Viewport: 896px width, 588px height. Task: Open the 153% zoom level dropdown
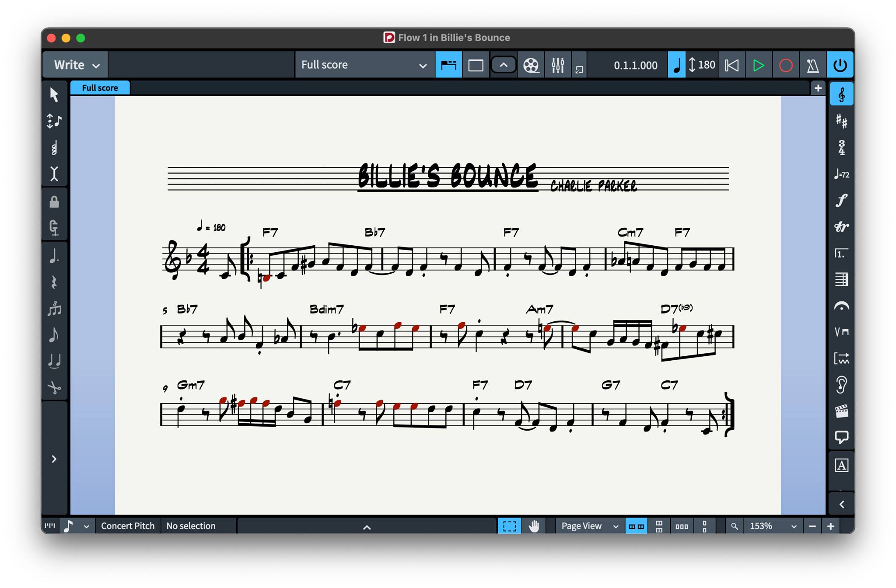point(773,526)
